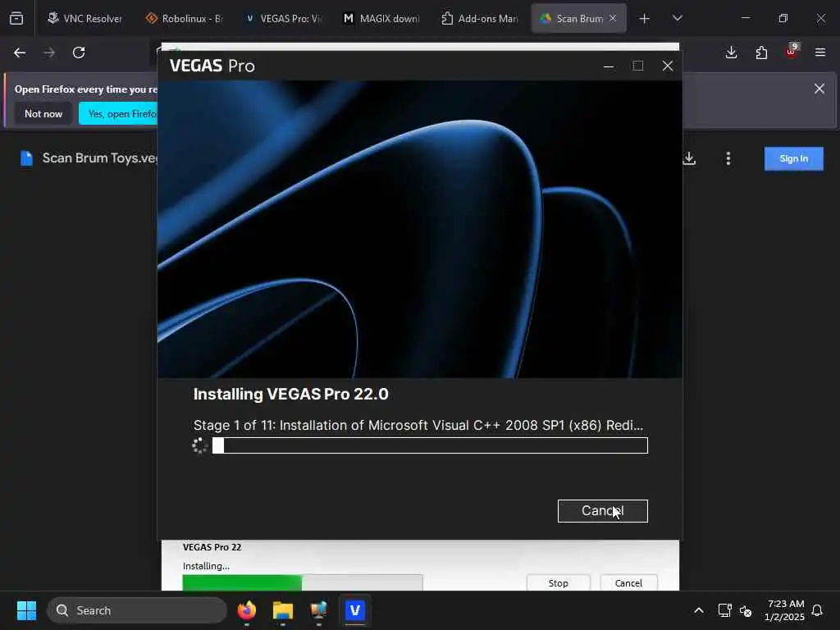The image size is (840, 630).
Task: Open the list all tabs dropdown
Action: [x=677, y=18]
